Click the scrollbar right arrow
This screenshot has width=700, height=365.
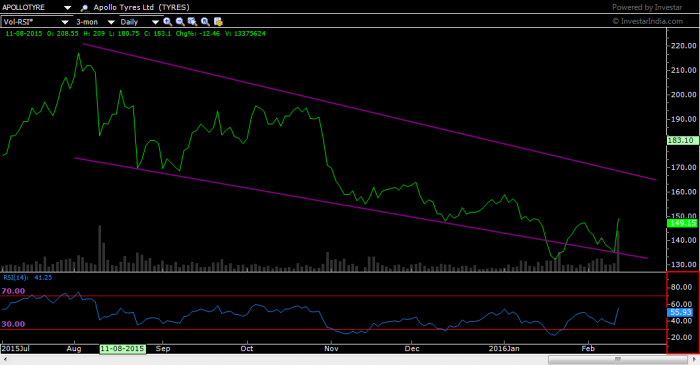tap(695, 359)
